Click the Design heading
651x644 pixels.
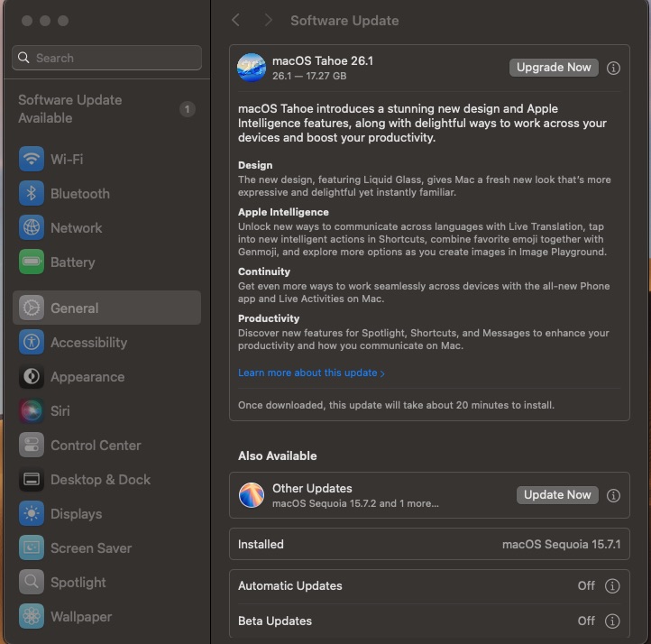click(255, 165)
